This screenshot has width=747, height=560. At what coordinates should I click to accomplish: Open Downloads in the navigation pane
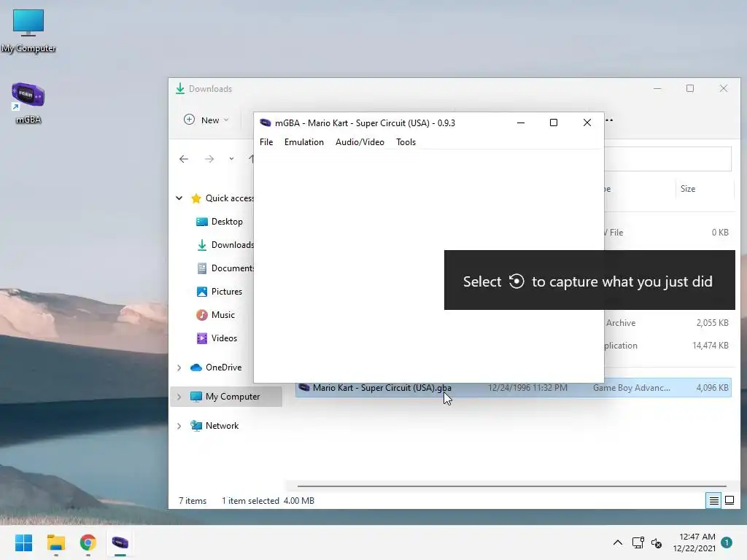[x=233, y=245]
